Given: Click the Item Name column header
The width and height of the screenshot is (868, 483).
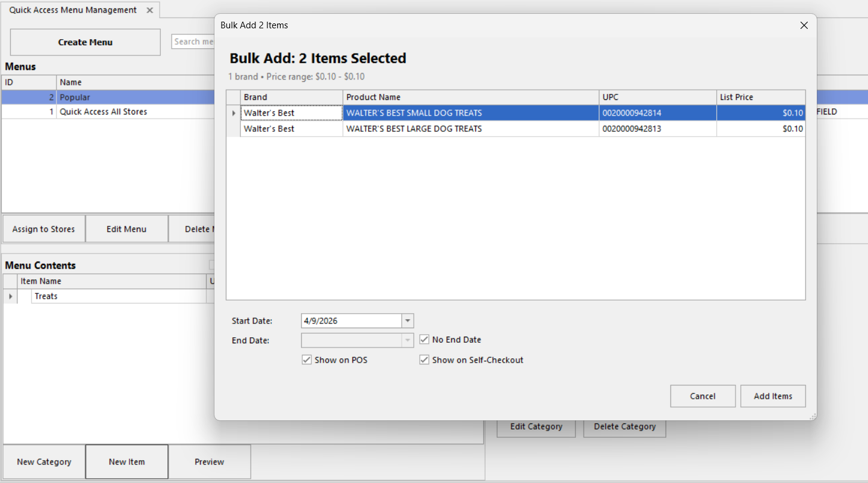Looking at the screenshot, I should tap(112, 281).
